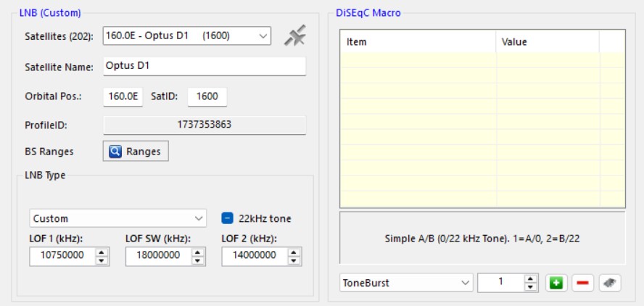
Task: Click the Ranges button
Action: tap(136, 152)
